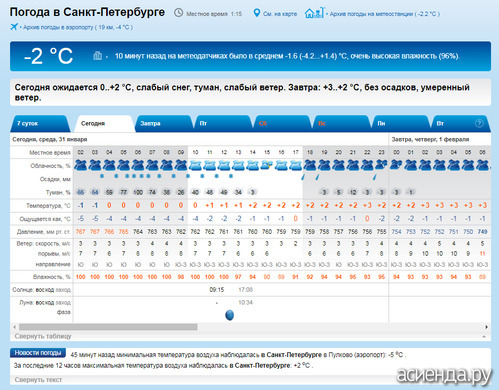Viewport: 499px width, 390px height.
Task: Select the Сегодня tab
Action: [x=104, y=123]
